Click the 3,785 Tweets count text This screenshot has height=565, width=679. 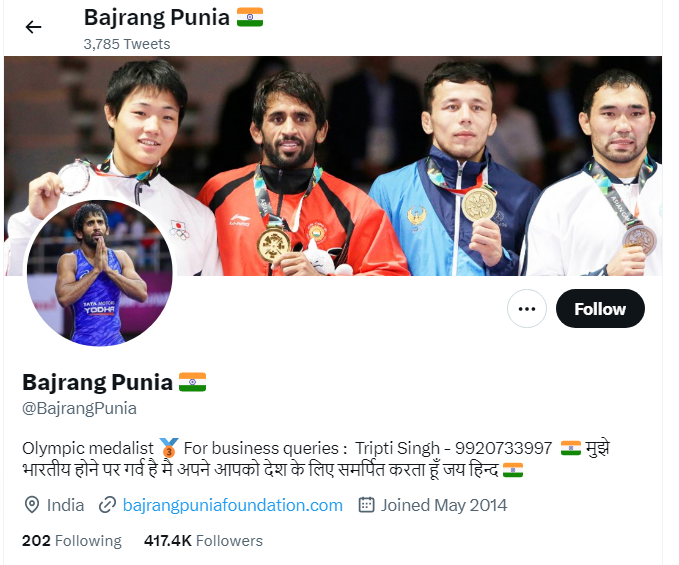click(x=127, y=44)
